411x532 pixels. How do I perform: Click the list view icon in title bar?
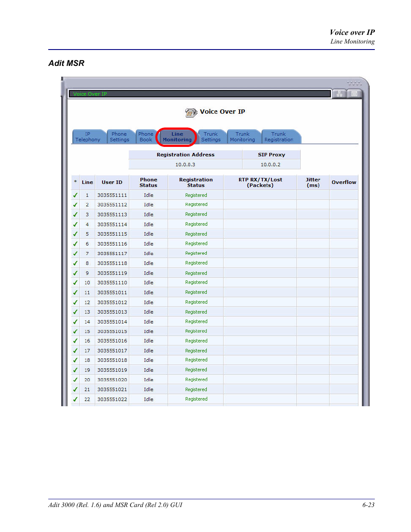coord(354,94)
